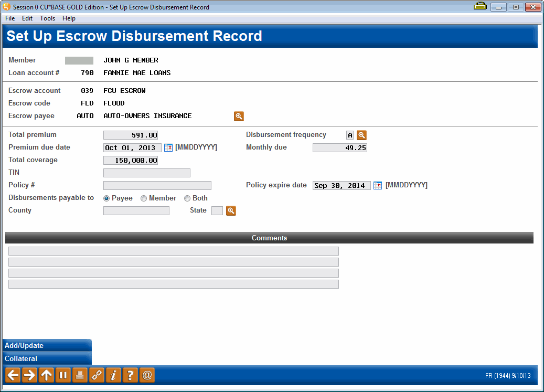Click the forward arrow navigation icon

[29, 375]
